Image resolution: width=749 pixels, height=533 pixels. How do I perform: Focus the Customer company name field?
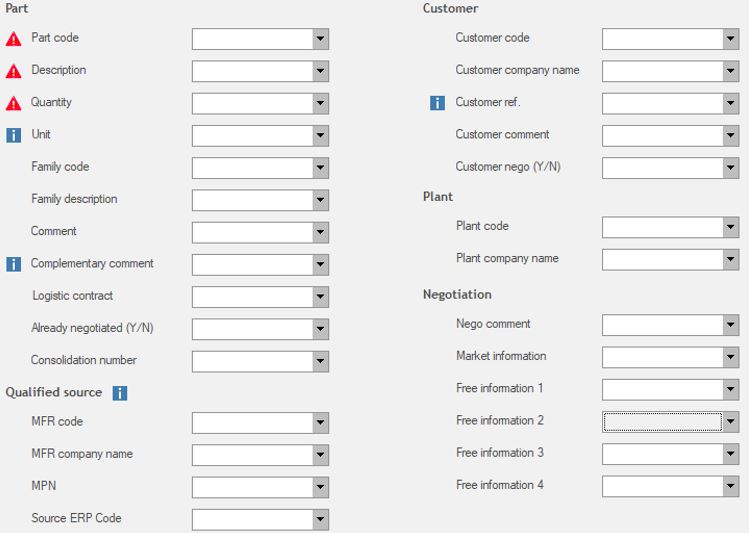click(662, 71)
